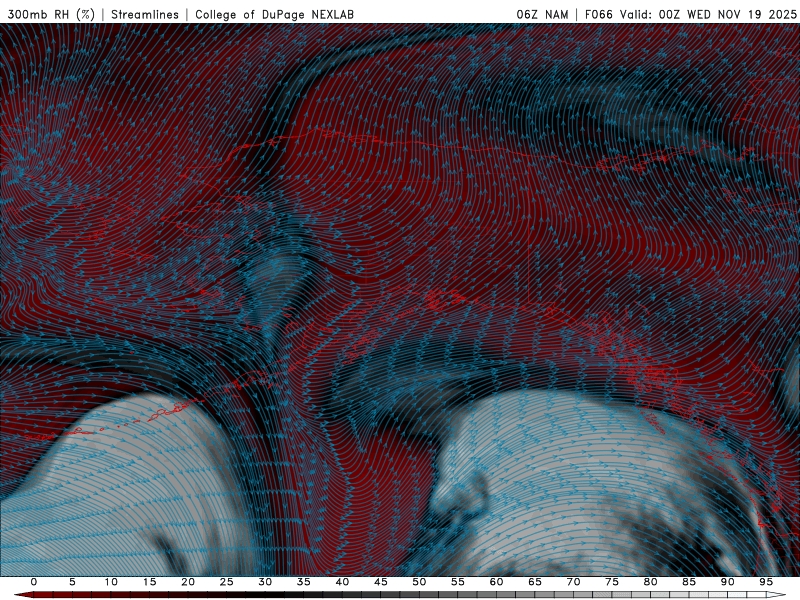800x600 pixels.
Task: Click 'College of DuPage NEXLAB' header text
Action: [x=274, y=15]
